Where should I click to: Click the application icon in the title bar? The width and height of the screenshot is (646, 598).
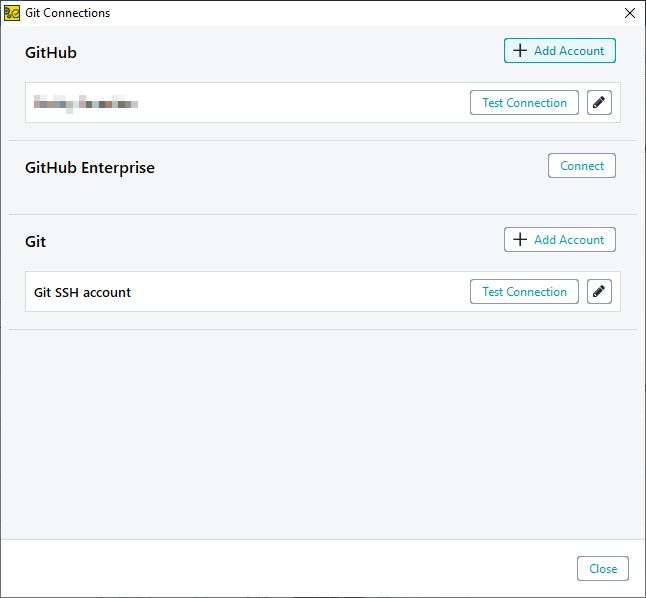pyautogui.click(x=12, y=13)
